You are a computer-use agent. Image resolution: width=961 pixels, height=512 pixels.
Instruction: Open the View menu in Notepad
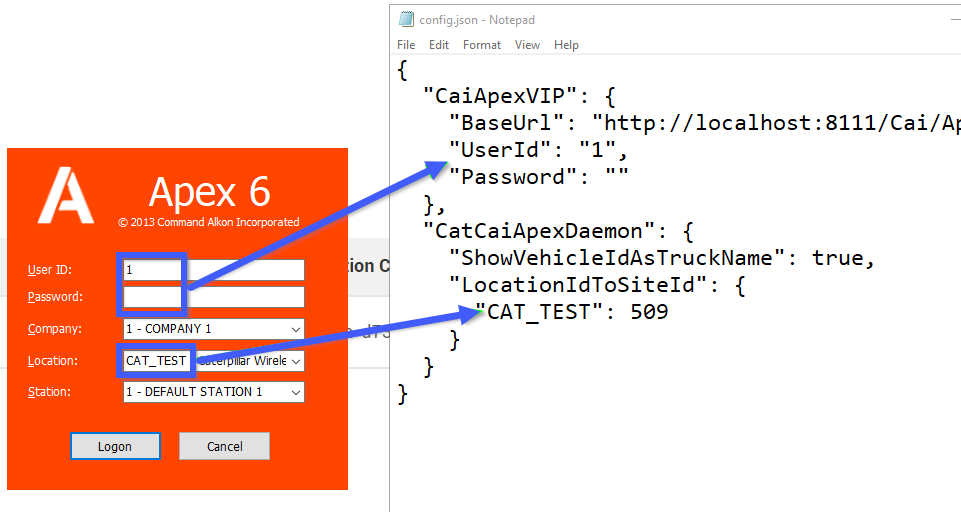click(x=527, y=45)
